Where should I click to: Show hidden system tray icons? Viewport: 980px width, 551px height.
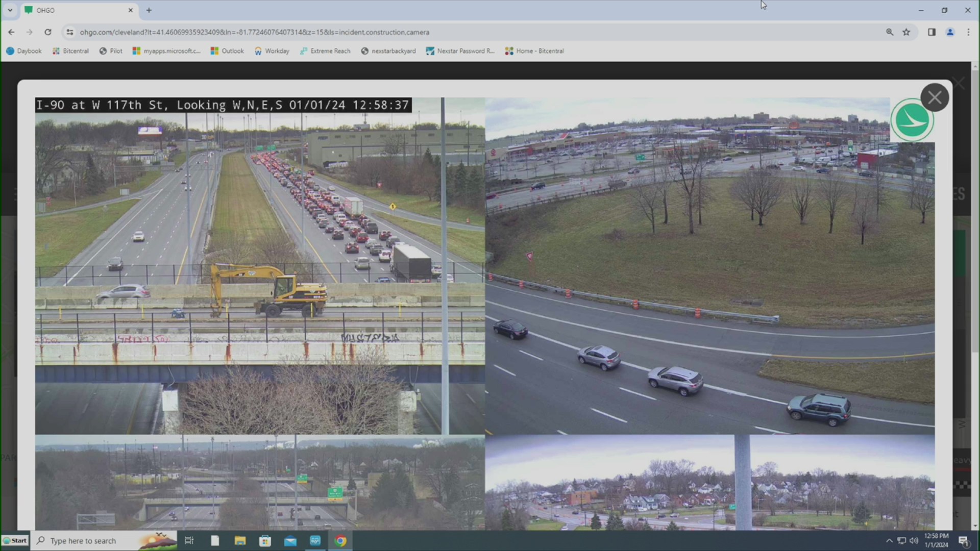pyautogui.click(x=889, y=541)
